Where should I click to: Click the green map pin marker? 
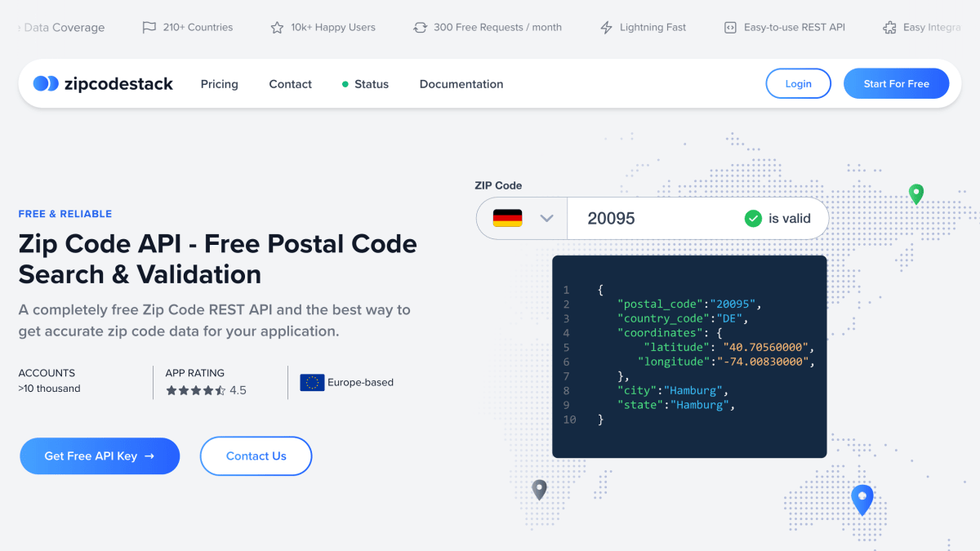[x=916, y=194]
